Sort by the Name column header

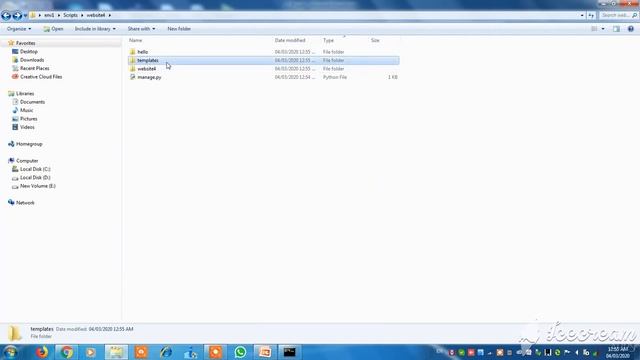point(136,40)
